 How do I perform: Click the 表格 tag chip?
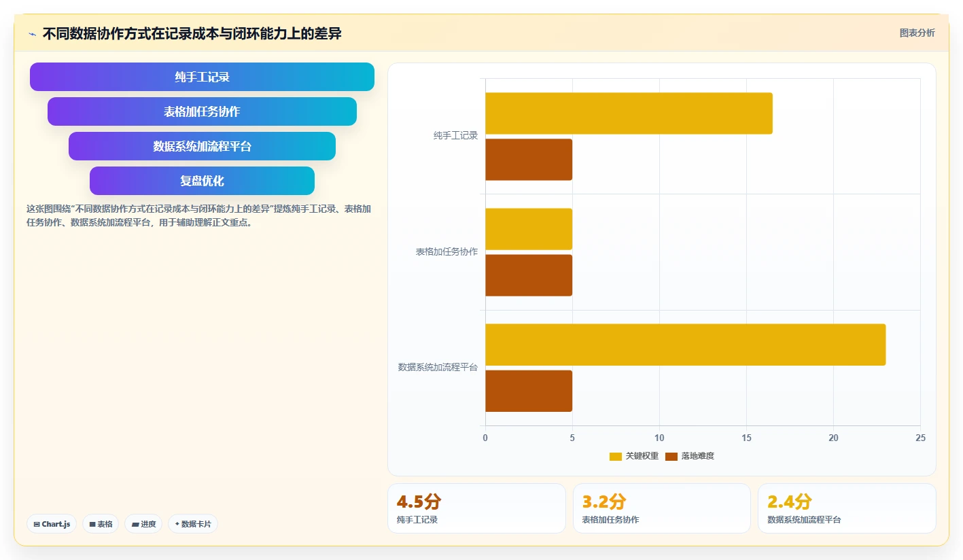(101, 524)
